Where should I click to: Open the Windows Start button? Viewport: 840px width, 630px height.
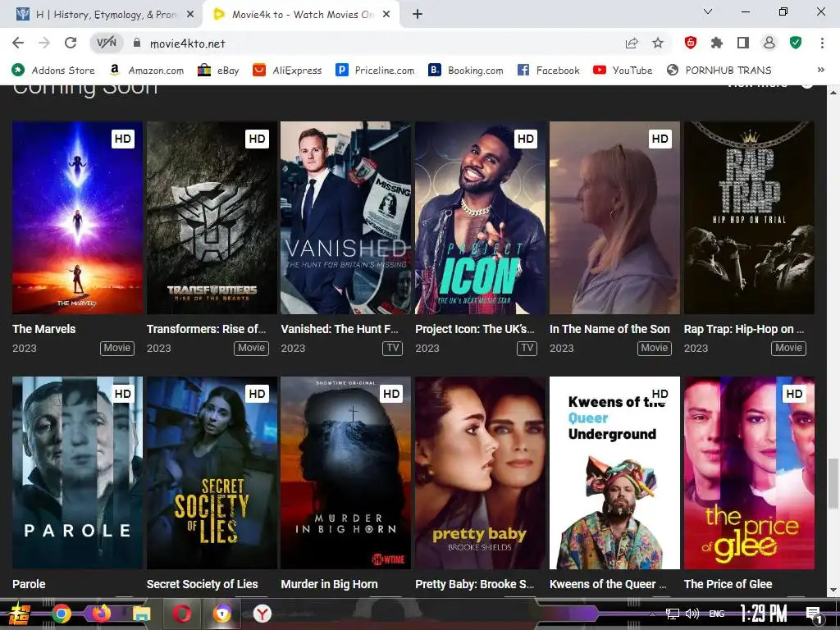pos(19,614)
